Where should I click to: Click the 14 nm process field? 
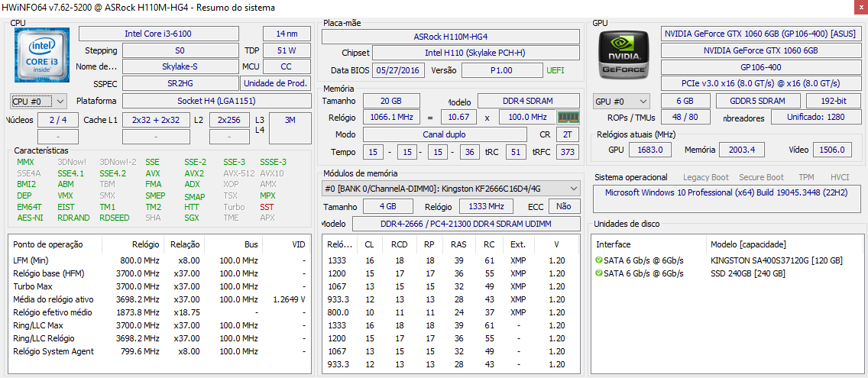click(287, 34)
